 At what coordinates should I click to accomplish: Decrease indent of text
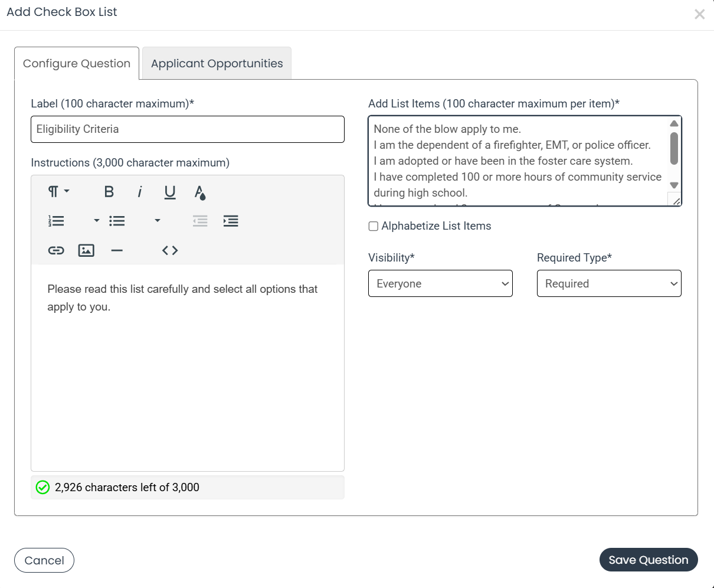[200, 221]
